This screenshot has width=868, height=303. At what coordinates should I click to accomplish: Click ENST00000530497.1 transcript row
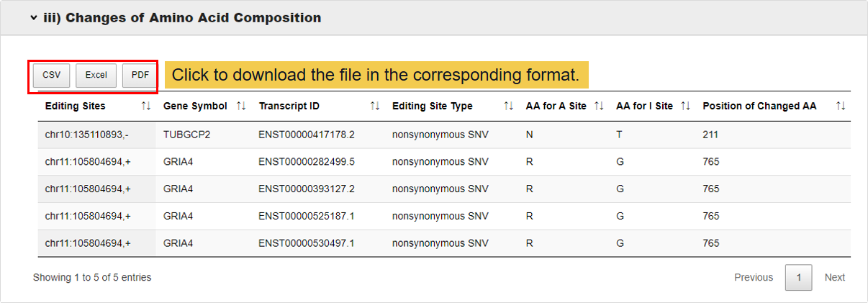tap(306, 243)
